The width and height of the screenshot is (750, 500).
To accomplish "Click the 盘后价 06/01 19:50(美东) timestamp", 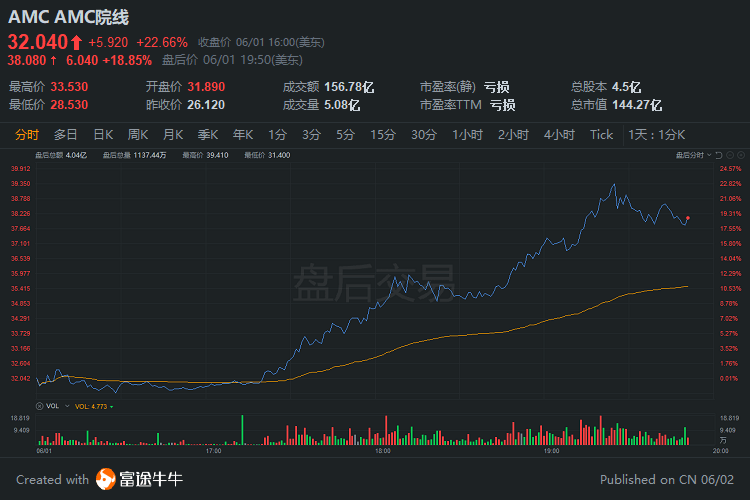I will (x=232, y=60).
